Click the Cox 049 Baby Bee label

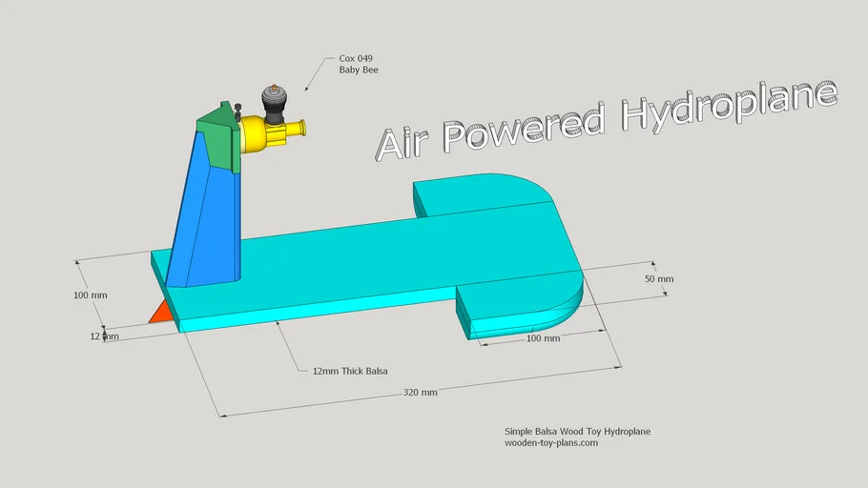[359, 64]
